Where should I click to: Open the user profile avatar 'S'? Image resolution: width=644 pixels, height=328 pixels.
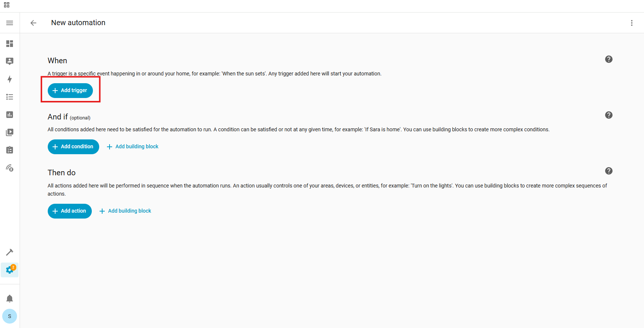click(x=10, y=316)
